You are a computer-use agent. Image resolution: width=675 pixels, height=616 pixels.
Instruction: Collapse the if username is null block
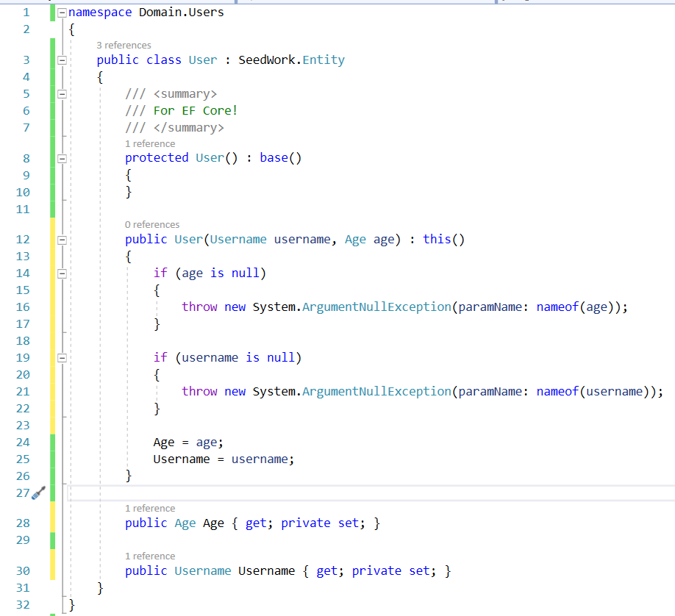click(x=62, y=357)
